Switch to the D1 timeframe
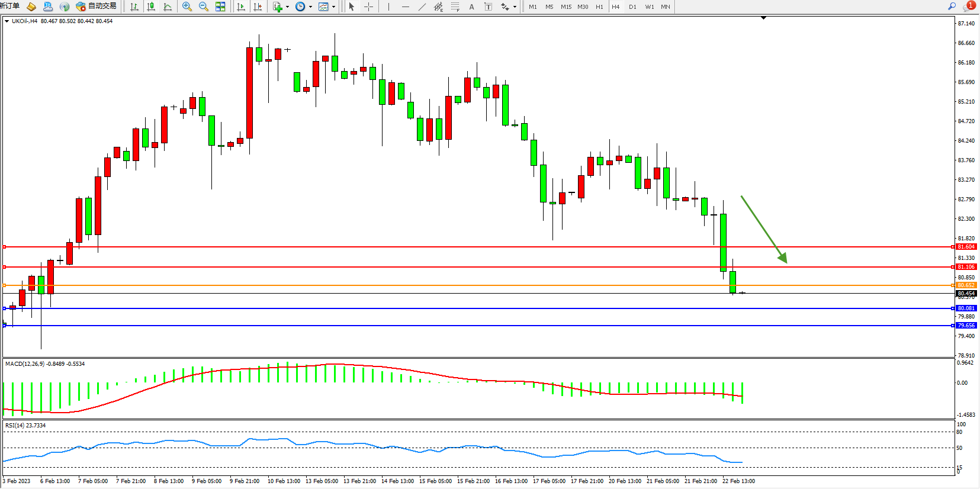Viewport: 980px width, 489px height. [x=632, y=7]
